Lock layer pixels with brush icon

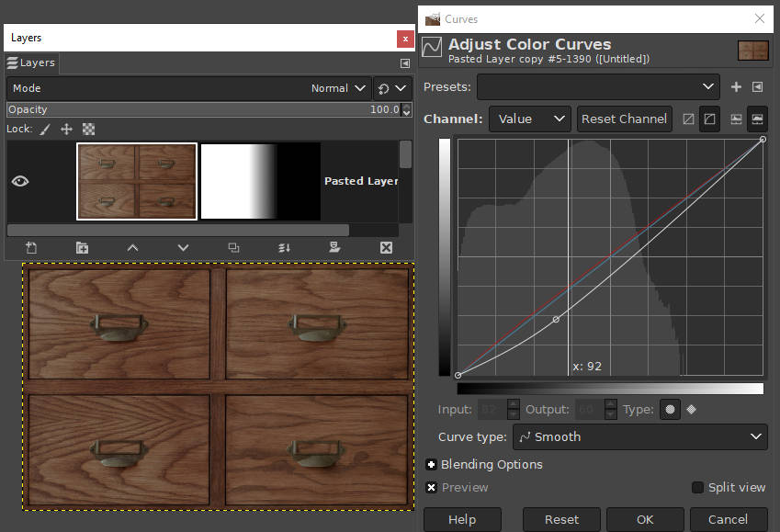(44, 130)
